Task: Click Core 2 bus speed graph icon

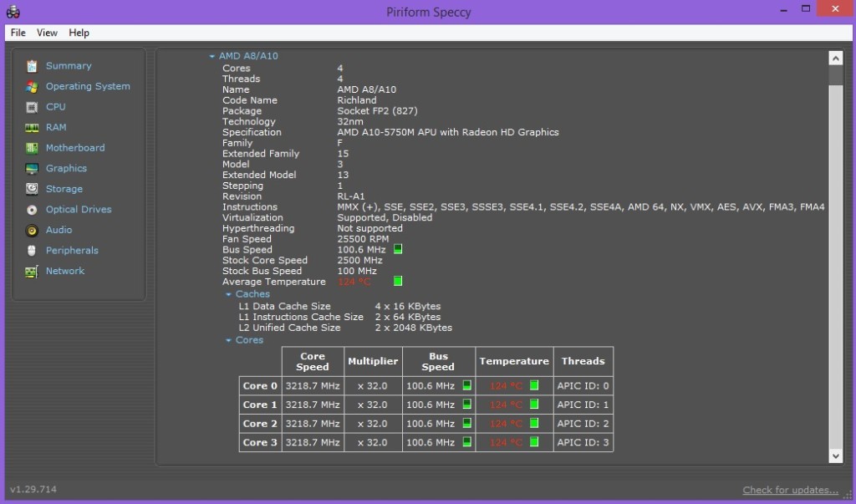Action: (x=466, y=423)
